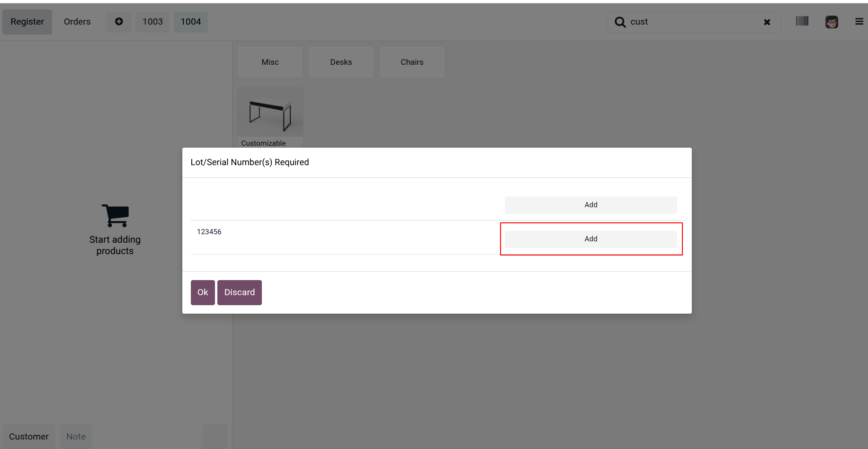Click the new order plus icon
This screenshot has width=868, height=449.
pyautogui.click(x=119, y=22)
